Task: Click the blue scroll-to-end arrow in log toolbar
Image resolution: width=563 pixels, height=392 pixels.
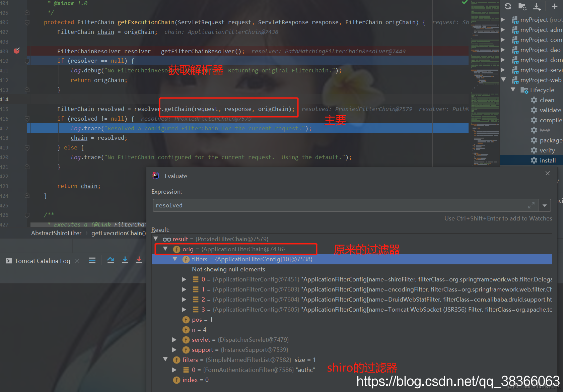Action: [x=125, y=260]
